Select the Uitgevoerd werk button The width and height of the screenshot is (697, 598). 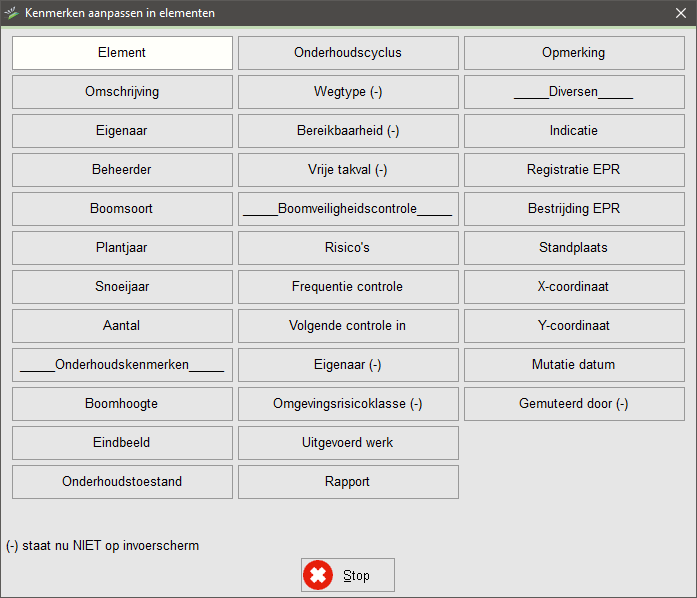click(x=348, y=443)
